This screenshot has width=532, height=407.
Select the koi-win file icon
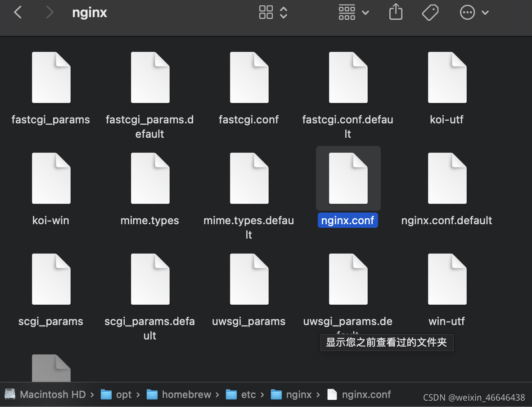(x=51, y=178)
